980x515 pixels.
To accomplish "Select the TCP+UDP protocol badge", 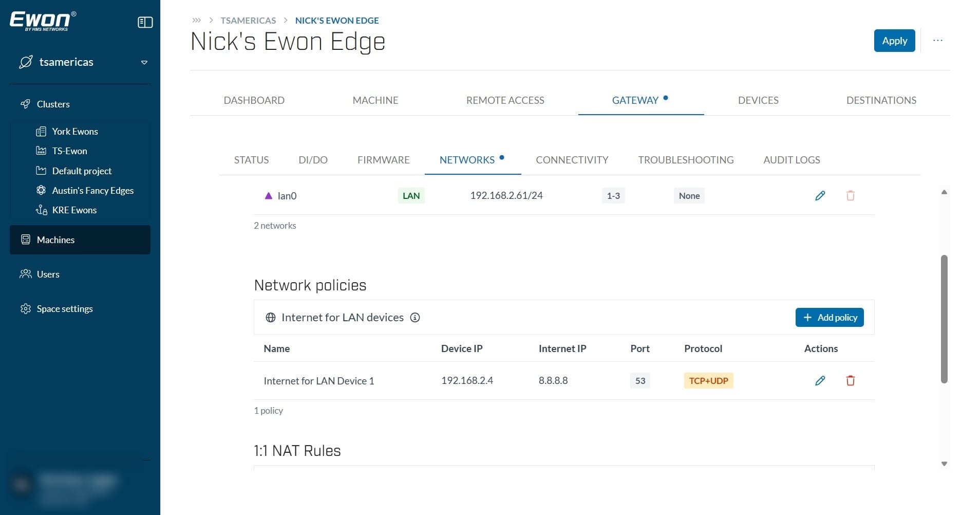I will tap(709, 381).
